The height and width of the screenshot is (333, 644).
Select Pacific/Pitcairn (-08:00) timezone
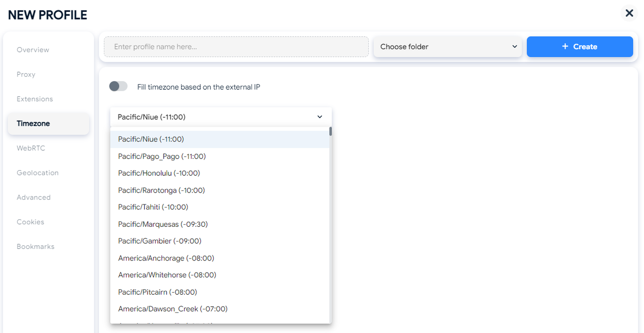(220, 292)
